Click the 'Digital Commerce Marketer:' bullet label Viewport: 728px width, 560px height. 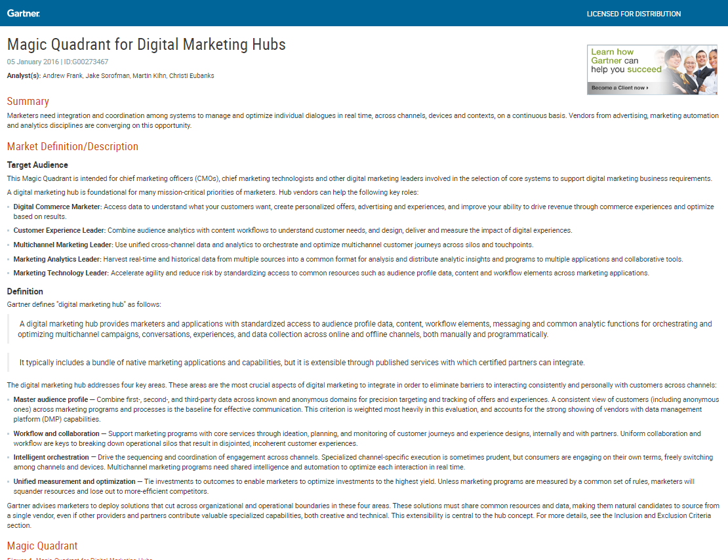[58, 207]
